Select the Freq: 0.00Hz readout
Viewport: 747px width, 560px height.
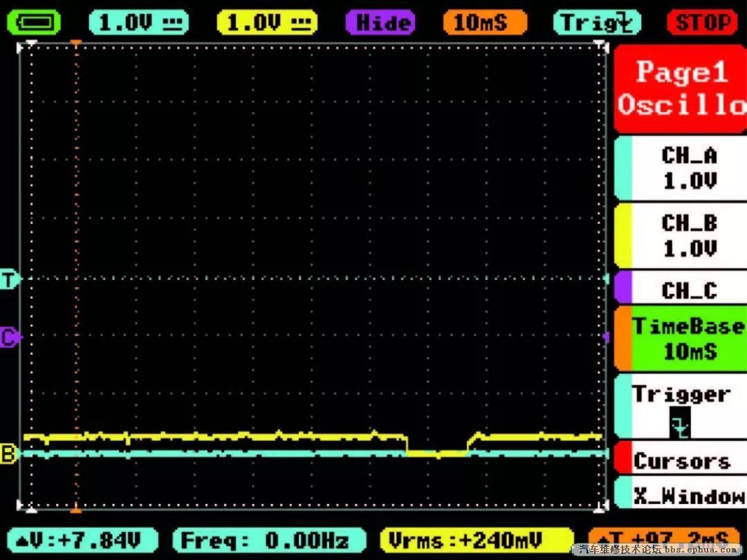269,541
